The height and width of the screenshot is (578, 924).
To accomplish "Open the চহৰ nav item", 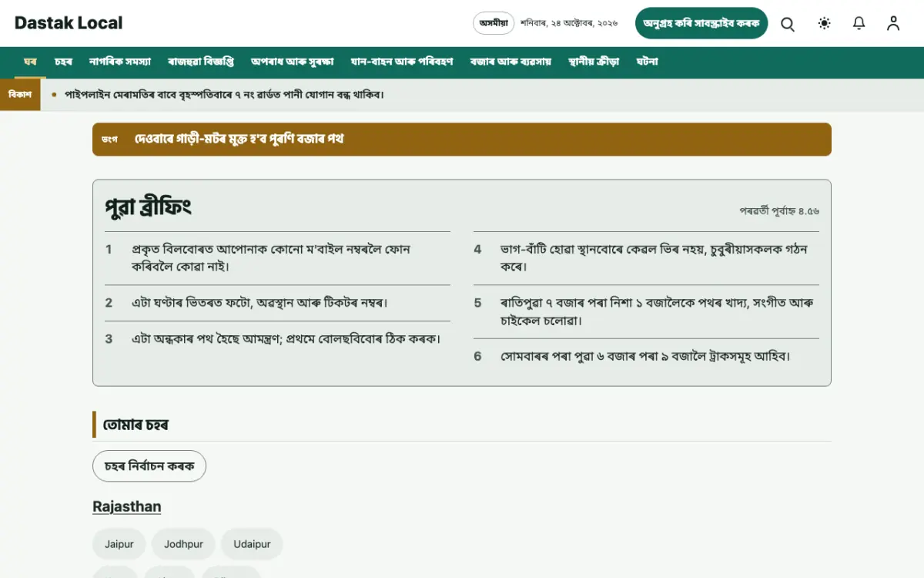I will point(63,62).
